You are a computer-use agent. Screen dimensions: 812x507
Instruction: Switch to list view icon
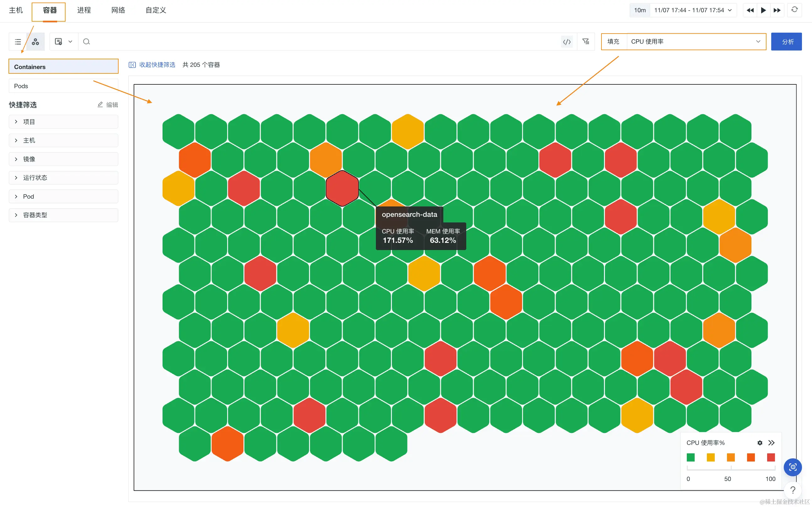(18, 42)
